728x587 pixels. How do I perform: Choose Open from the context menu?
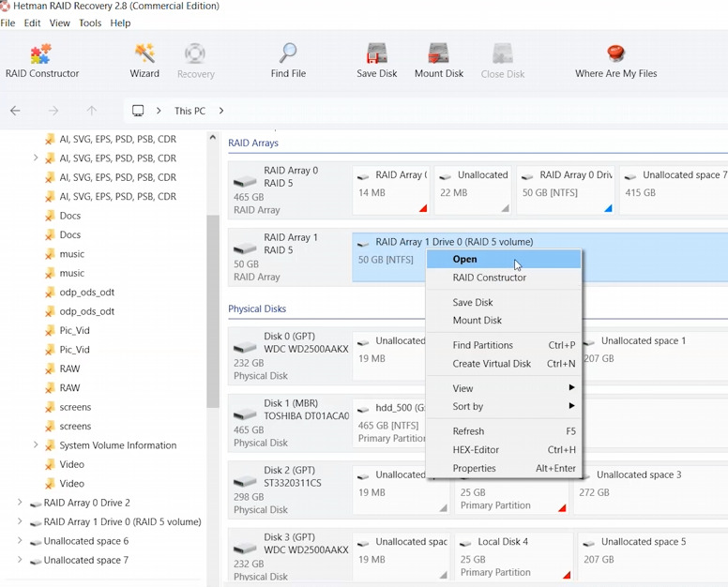pyautogui.click(x=504, y=259)
